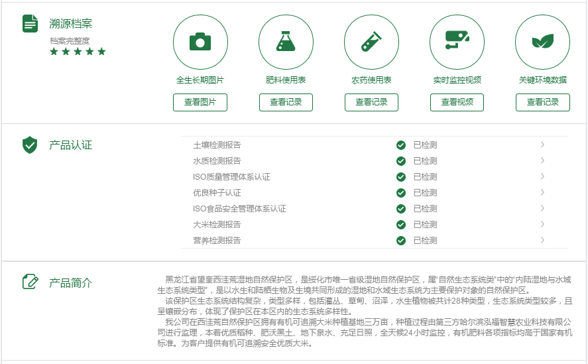Click the 产品认证 shield icon
Screen dimensions: 588x364
[x=30, y=145]
